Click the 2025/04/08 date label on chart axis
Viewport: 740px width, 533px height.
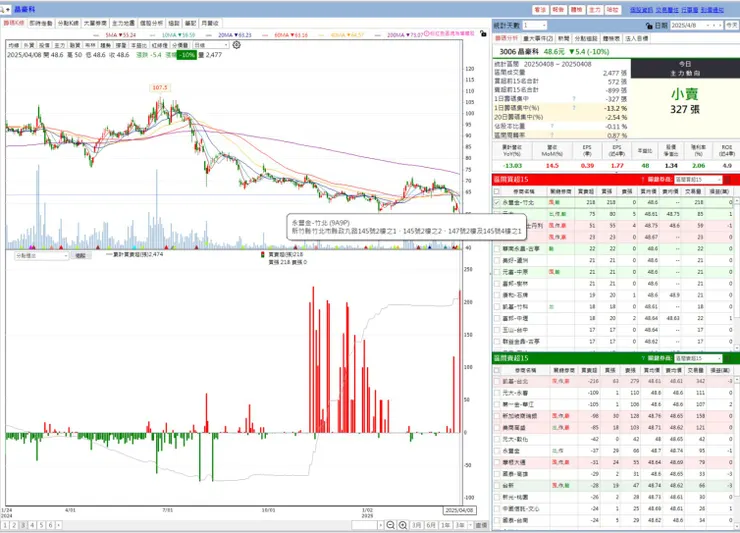pyautogui.click(x=459, y=510)
